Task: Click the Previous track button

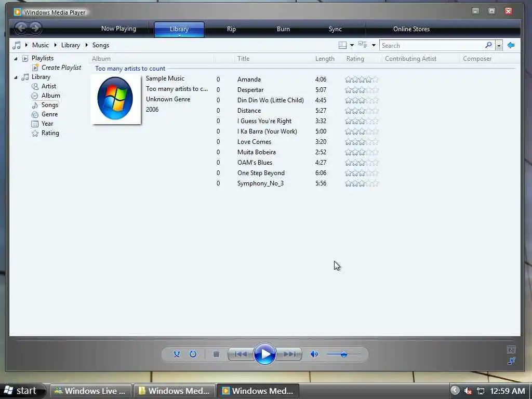Action: (x=241, y=354)
